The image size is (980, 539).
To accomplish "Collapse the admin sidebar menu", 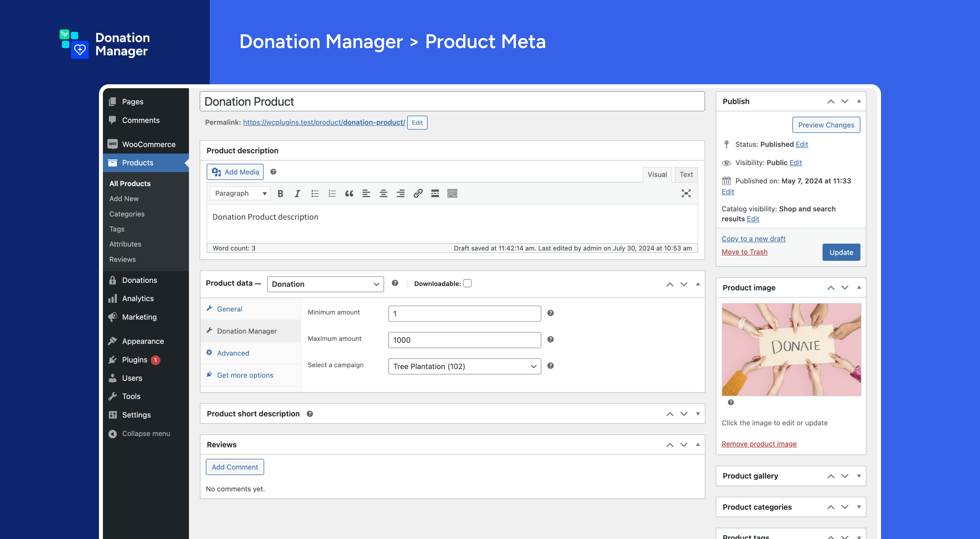I will click(x=146, y=434).
